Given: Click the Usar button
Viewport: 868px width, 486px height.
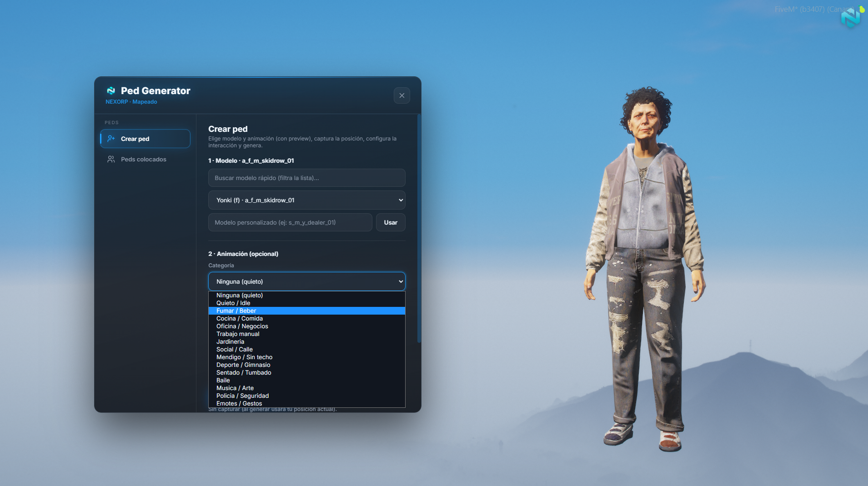Looking at the screenshot, I should click(x=390, y=222).
